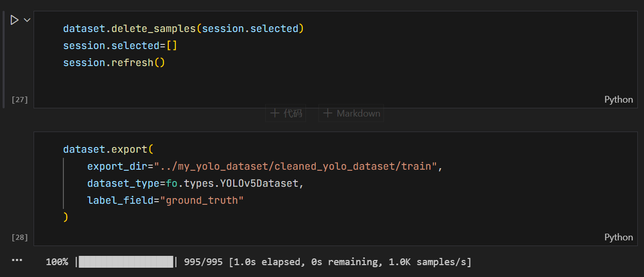Open language picker Python on cell 27
644x277 pixels.
coord(618,100)
